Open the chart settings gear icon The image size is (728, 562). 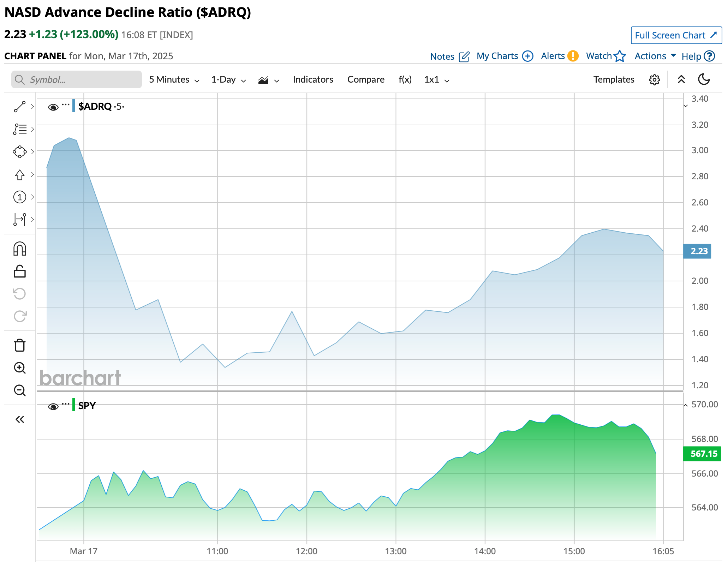[x=654, y=80]
